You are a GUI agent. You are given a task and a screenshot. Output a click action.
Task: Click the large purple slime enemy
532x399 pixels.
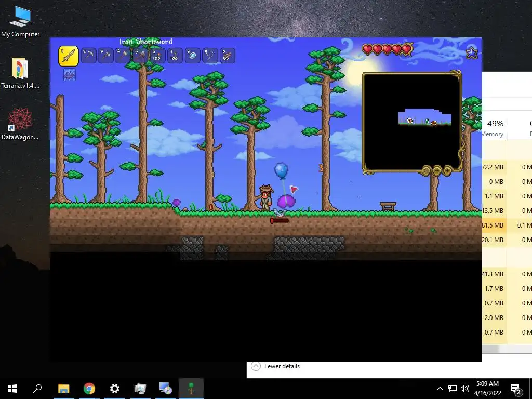click(286, 201)
